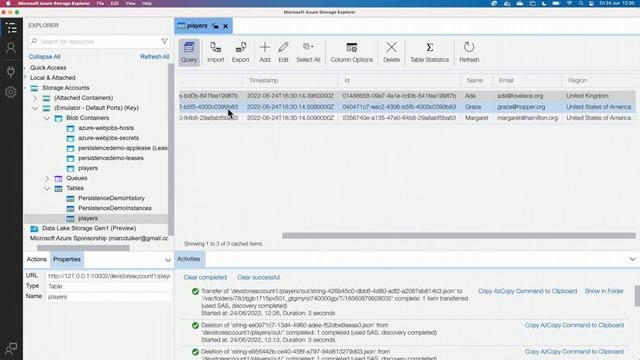Image resolution: width=640 pixels, height=360 pixels.
Task: Open the feedback icon at sidebar bottom
Action: [11, 349]
